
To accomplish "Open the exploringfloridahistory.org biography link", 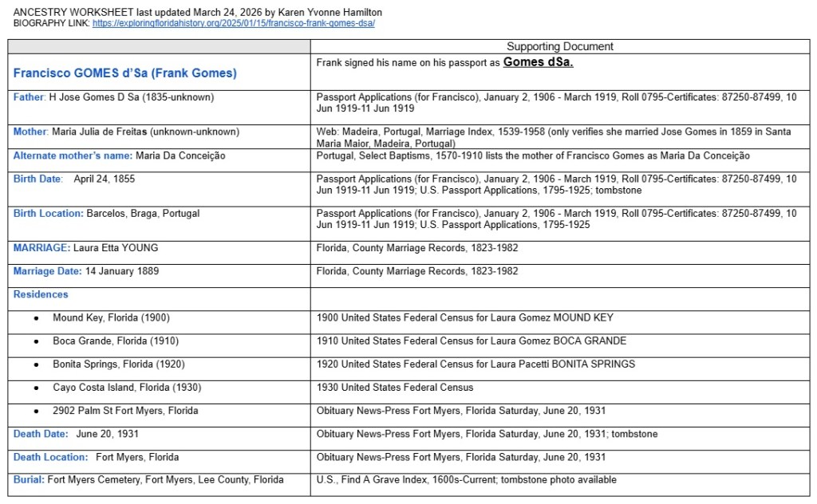I will (233, 24).
